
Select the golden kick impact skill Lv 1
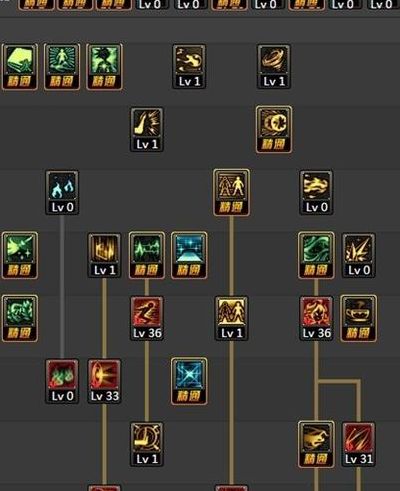(x=147, y=130)
